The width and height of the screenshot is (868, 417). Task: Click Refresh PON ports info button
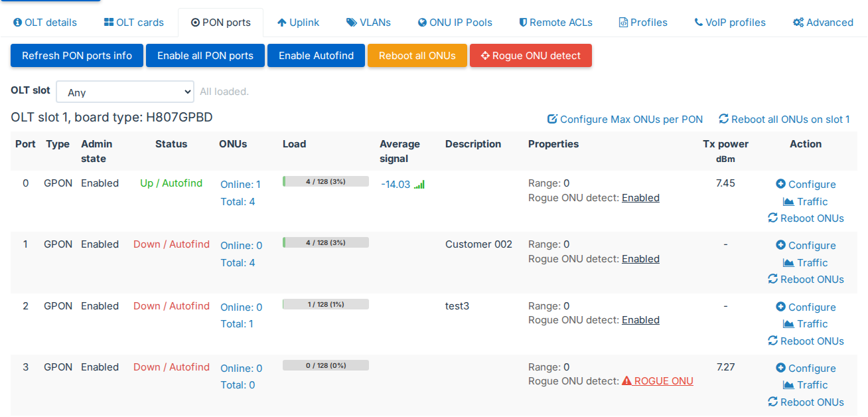(77, 56)
